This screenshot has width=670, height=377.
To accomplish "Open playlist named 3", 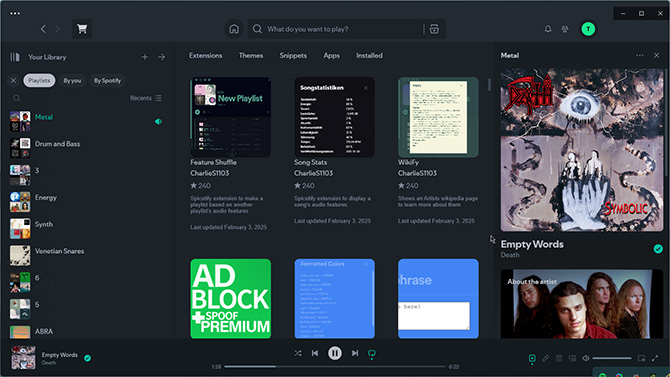I will [x=88, y=175].
